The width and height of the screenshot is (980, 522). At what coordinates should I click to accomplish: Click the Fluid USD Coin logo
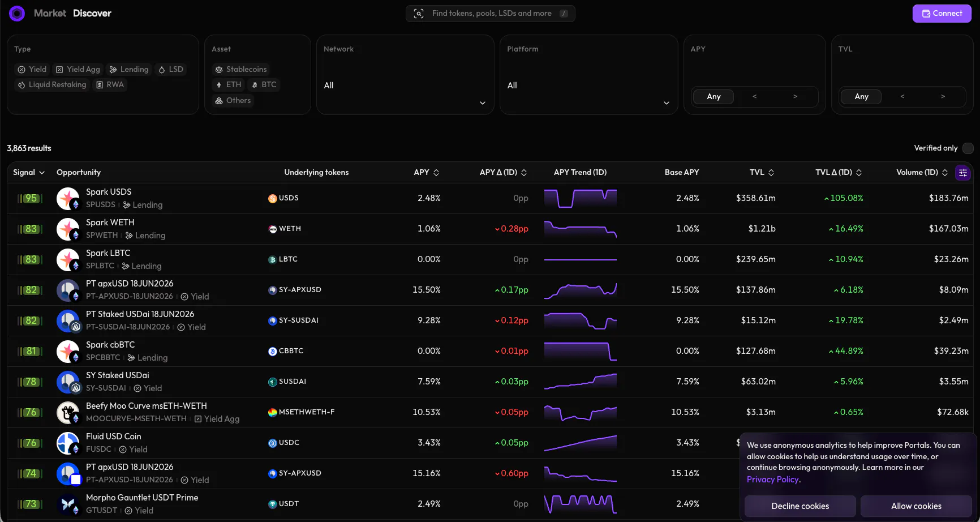coord(68,443)
